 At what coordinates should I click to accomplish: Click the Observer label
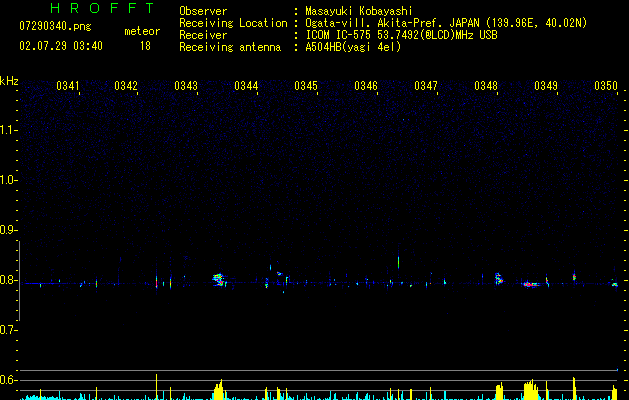(x=203, y=11)
